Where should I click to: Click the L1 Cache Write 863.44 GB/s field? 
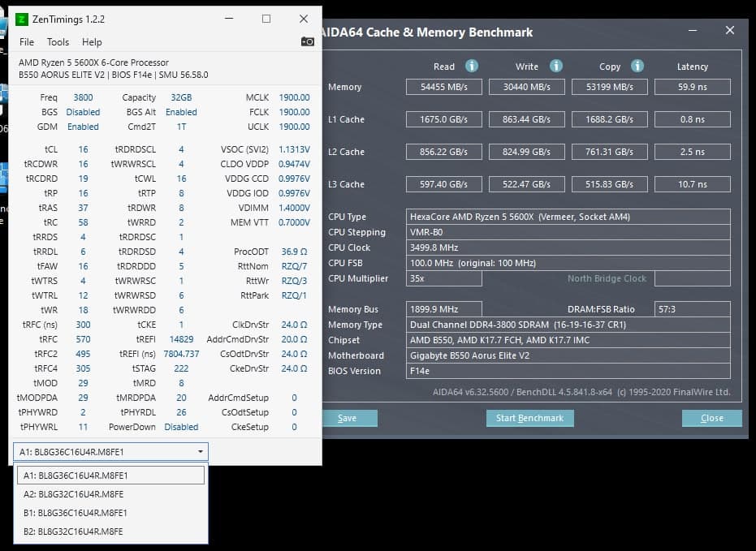(527, 119)
